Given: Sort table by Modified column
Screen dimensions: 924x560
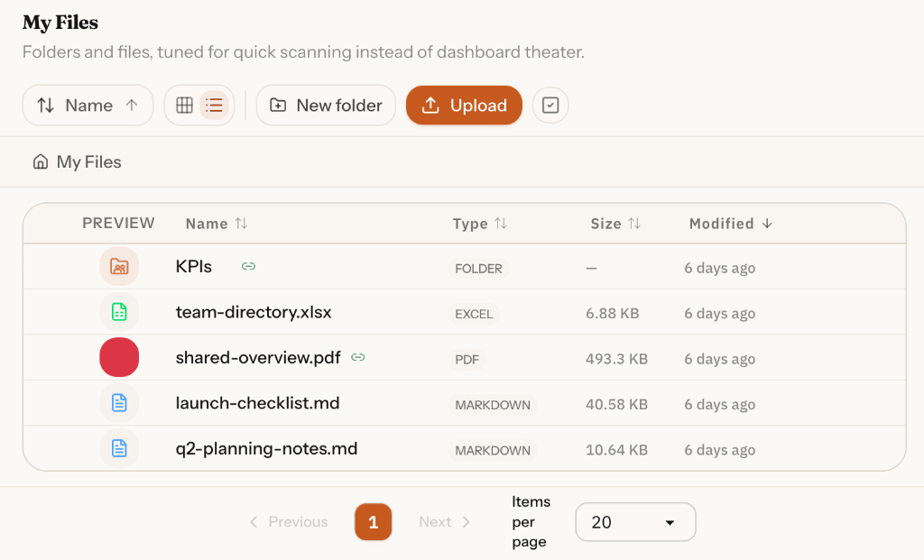Looking at the screenshot, I should tap(731, 224).
